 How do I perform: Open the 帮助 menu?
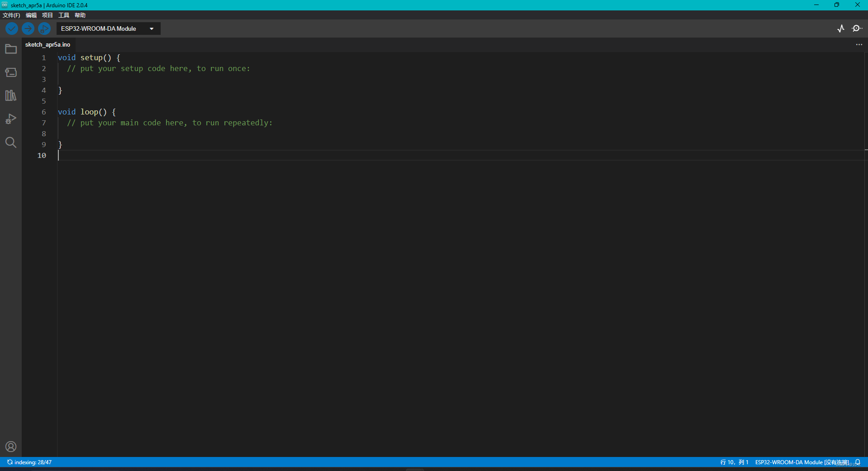pyautogui.click(x=80, y=15)
